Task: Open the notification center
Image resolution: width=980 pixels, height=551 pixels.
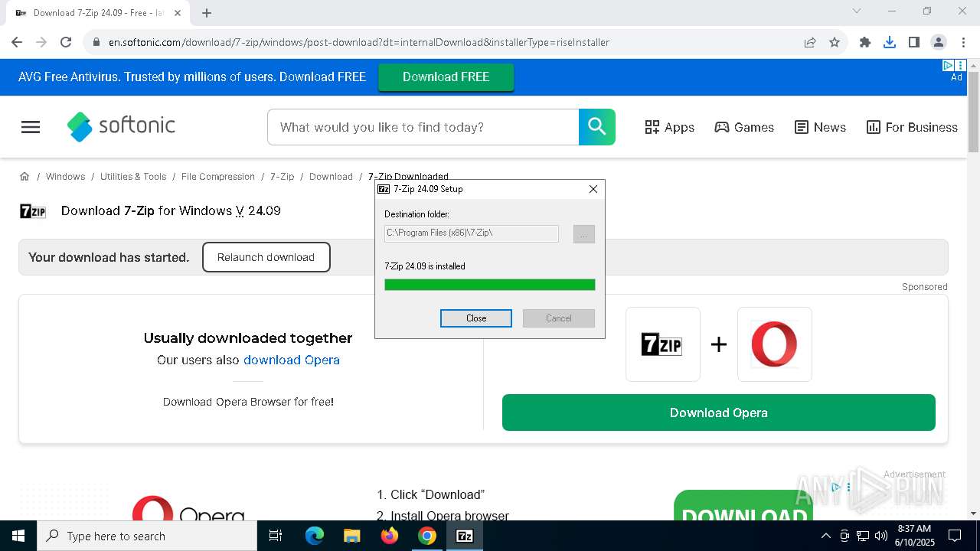Action: (955, 536)
